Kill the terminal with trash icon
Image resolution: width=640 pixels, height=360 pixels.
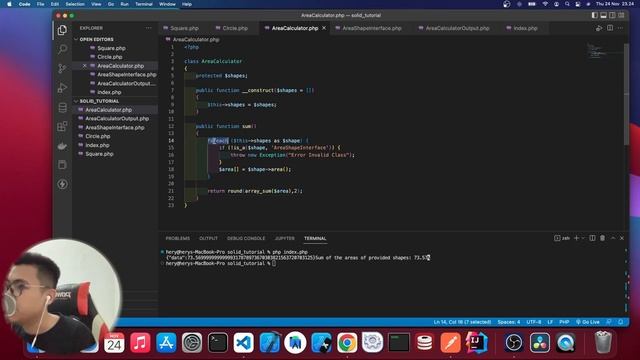click(x=602, y=238)
